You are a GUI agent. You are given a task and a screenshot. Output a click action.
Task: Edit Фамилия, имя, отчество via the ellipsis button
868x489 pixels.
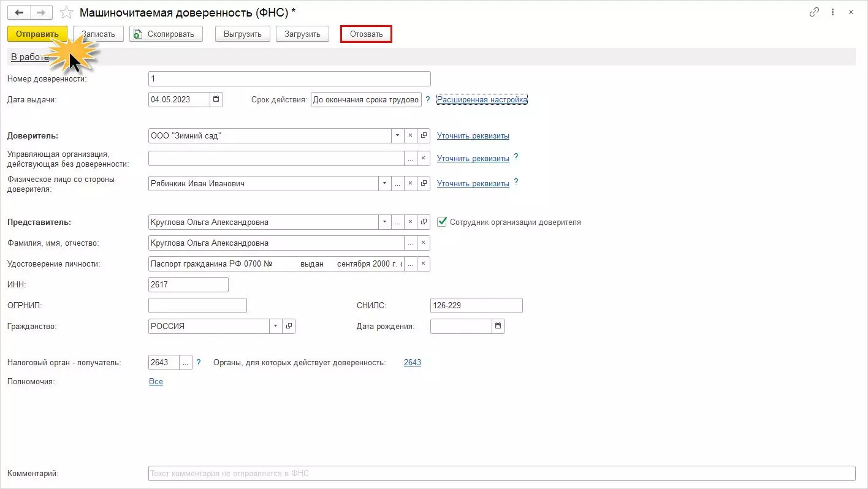click(x=411, y=243)
